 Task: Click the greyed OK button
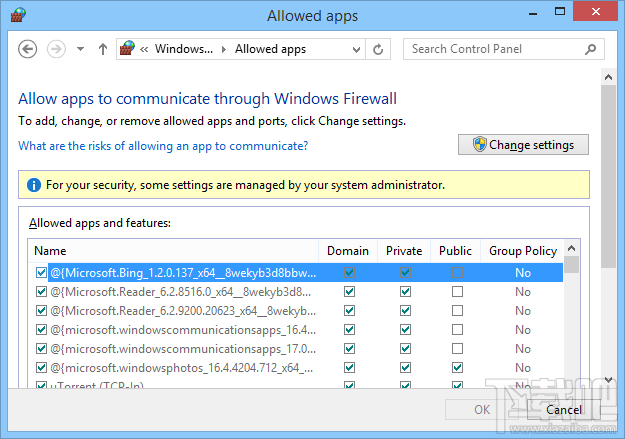tap(482, 409)
